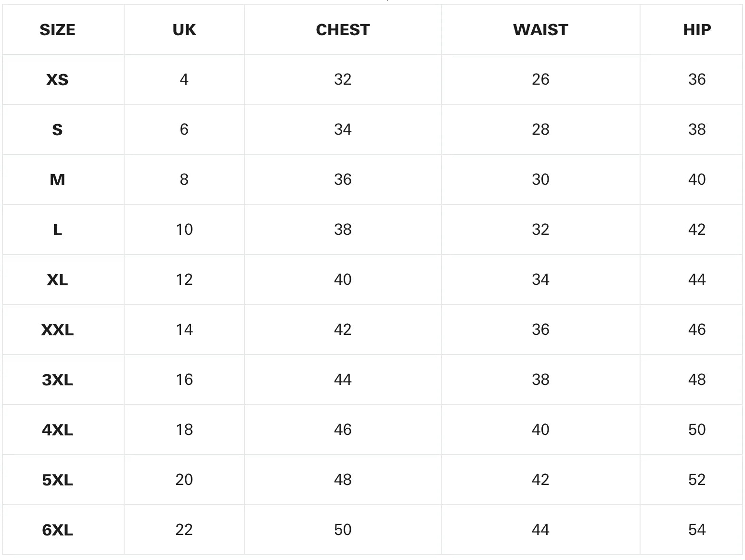Click the hip value 54 cell
The width and height of the screenshot is (745, 560).
[x=697, y=530]
